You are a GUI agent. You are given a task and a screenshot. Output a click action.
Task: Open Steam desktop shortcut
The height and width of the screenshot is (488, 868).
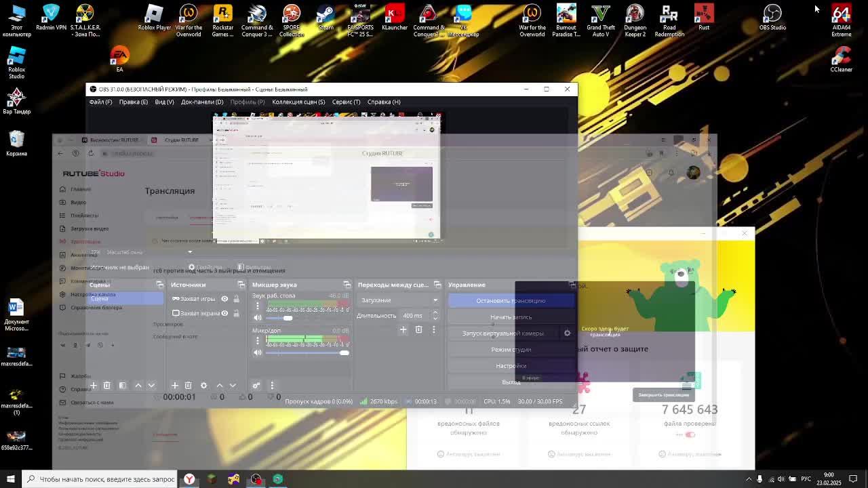point(326,18)
